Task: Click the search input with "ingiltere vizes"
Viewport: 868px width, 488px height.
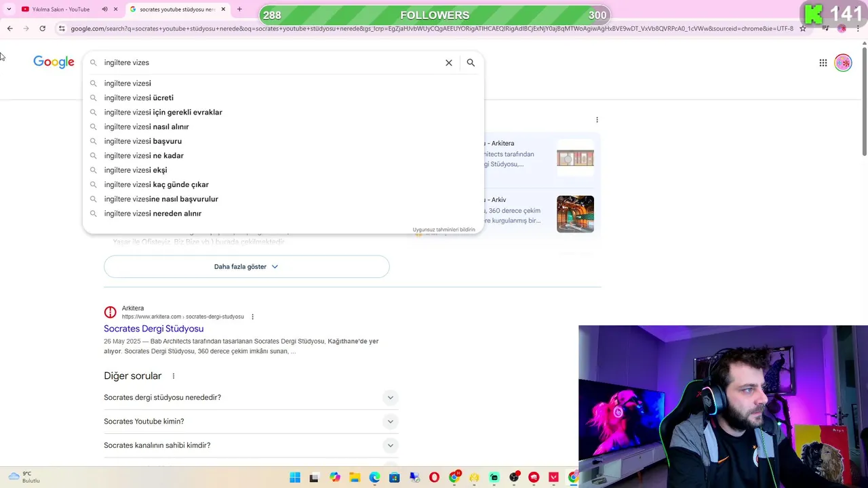Action: coord(271,62)
